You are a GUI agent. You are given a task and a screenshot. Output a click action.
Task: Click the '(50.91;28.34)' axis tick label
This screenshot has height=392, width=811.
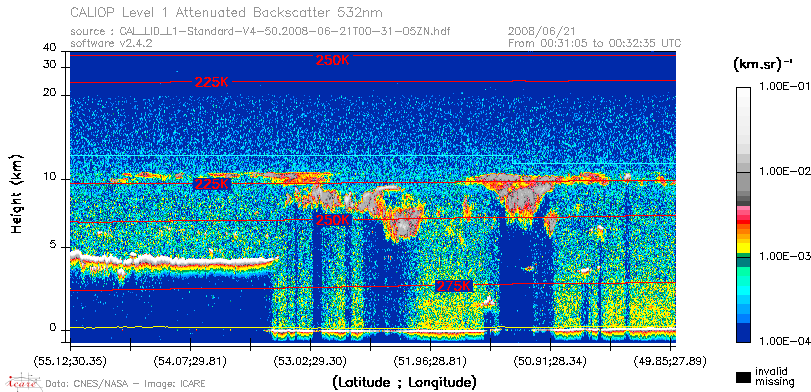point(551,361)
